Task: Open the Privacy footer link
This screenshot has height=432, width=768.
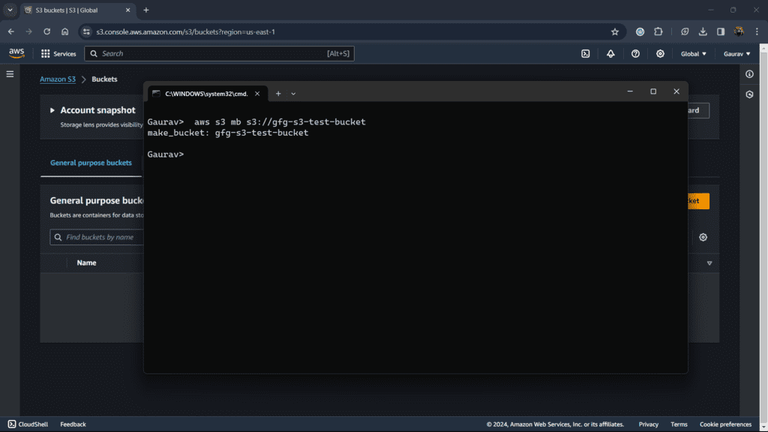Action: click(648, 424)
